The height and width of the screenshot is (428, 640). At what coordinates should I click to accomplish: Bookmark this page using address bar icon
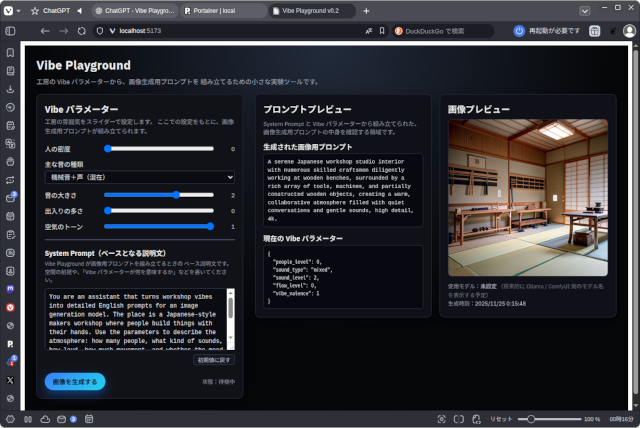coord(383,31)
